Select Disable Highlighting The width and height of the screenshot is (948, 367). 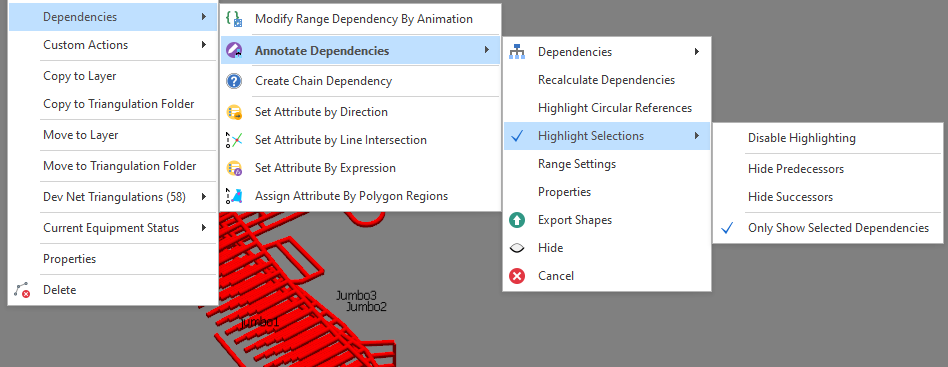(828, 138)
